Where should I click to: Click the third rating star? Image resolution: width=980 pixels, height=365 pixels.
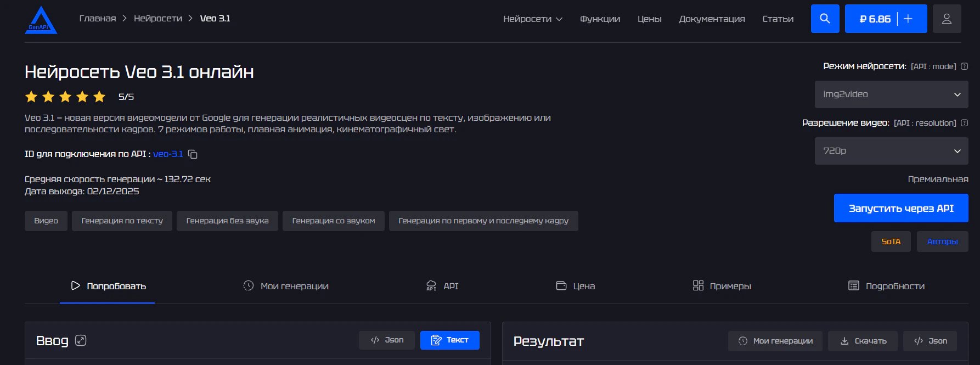pyautogui.click(x=65, y=97)
